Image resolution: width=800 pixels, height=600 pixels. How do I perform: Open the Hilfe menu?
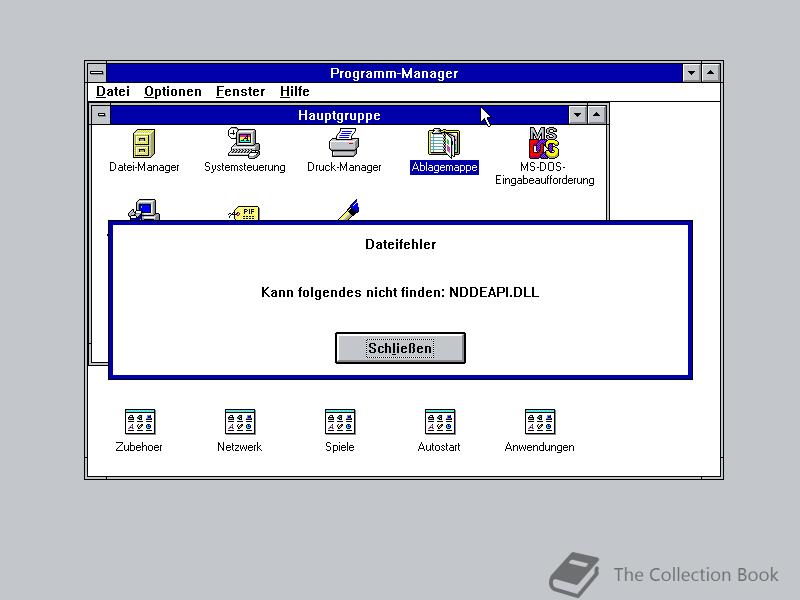point(294,91)
